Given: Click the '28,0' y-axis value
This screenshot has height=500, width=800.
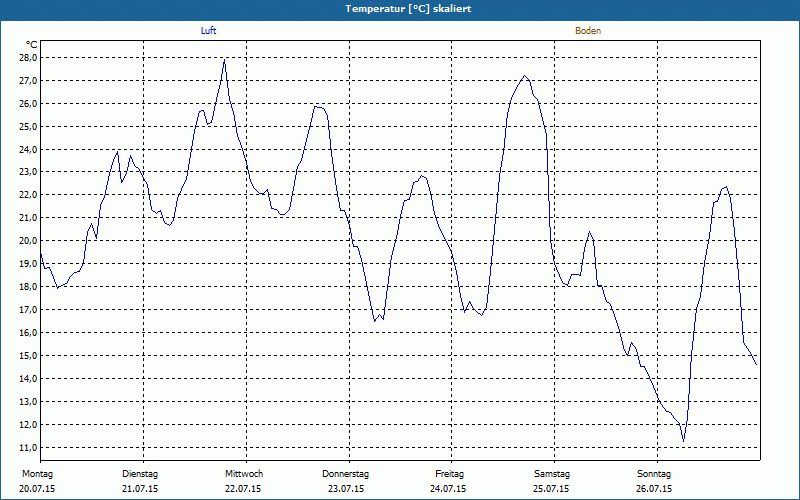Looking at the screenshot, I should pyautogui.click(x=28, y=58).
